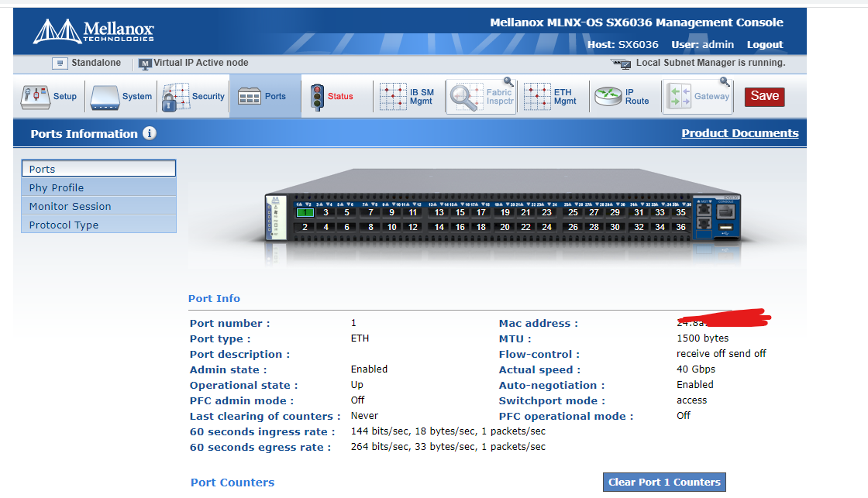Click the 1500 bytes MTU value
The width and height of the screenshot is (868, 498).
tap(702, 338)
